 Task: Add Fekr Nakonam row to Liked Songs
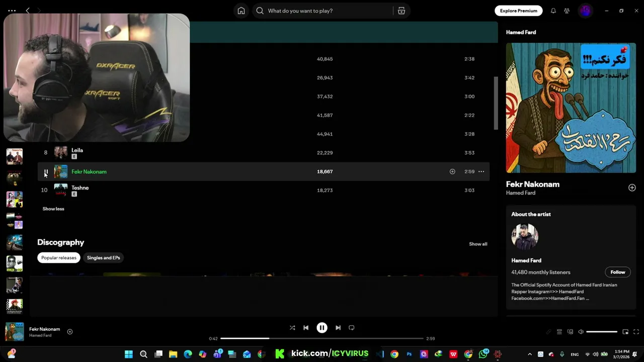click(x=452, y=171)
